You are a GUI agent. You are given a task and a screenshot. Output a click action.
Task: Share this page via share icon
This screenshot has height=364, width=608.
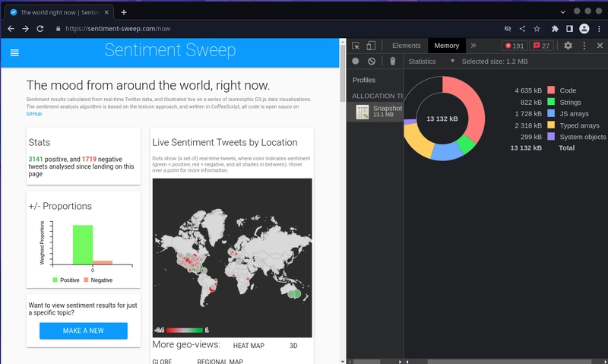(x=522, y=29)
